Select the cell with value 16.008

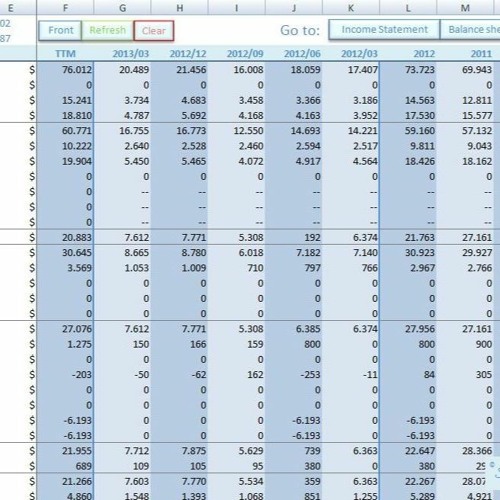click(237, 70)
